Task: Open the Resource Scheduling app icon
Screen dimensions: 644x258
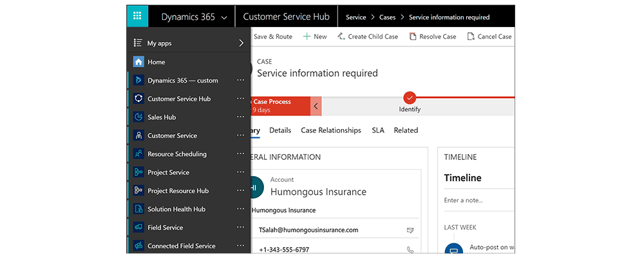Action: point(138,154)
